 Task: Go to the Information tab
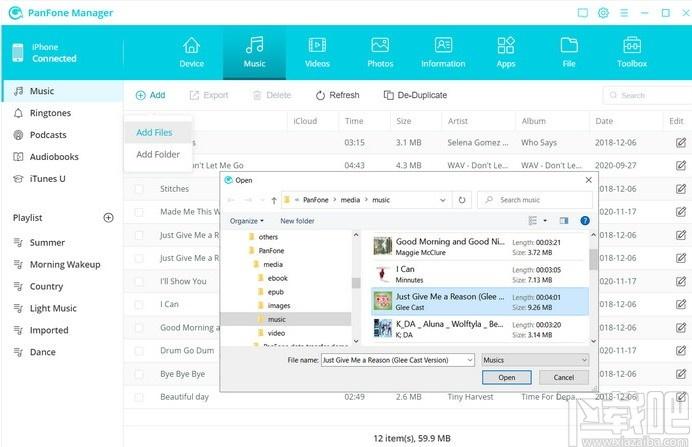tap(443, 52)
